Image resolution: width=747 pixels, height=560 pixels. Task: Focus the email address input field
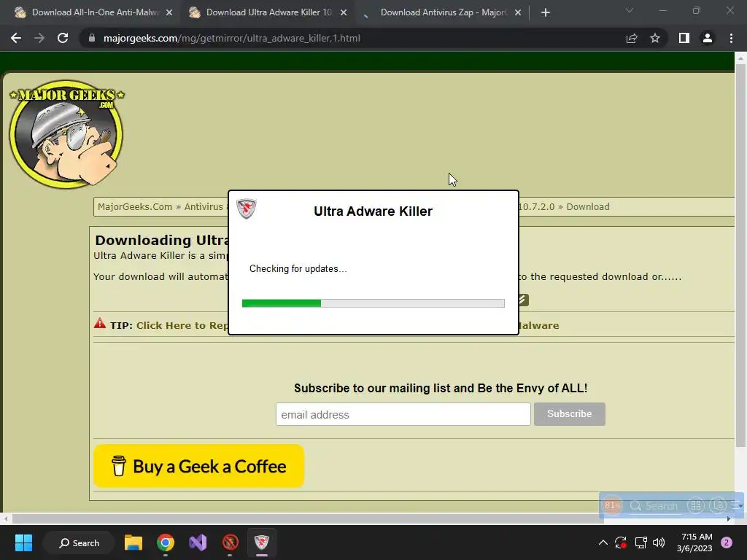403,414
